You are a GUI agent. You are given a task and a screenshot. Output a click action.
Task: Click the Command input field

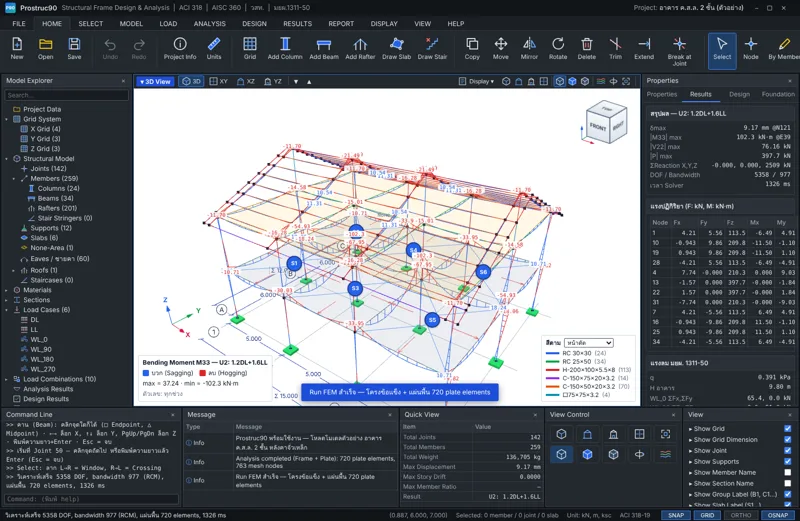(92, 499)
